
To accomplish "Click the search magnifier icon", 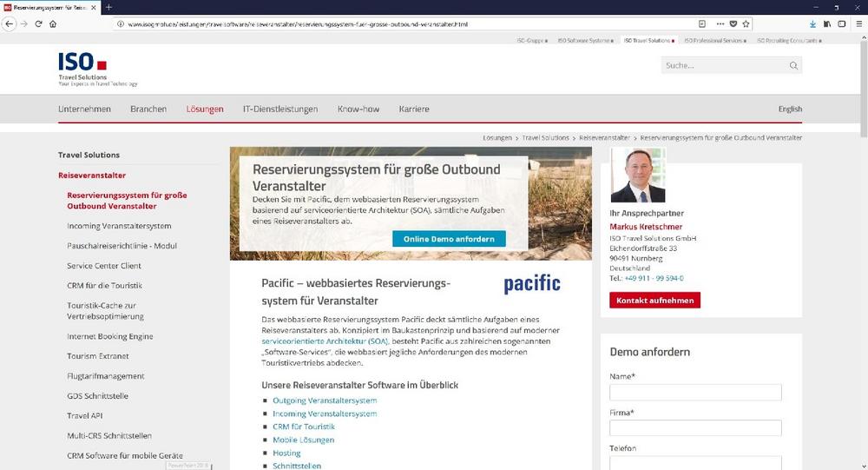I will point(792,65).
